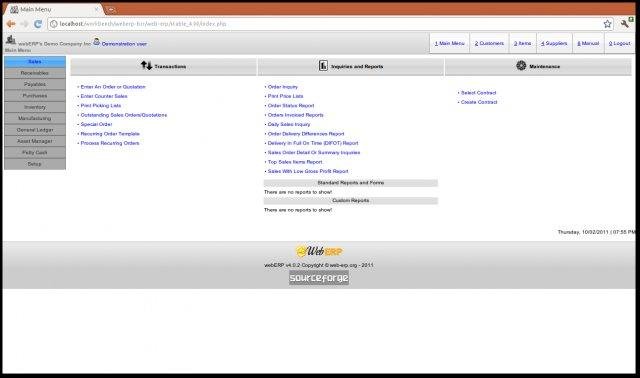The image size is (640, 378).
Task: Go to 1 Main Menu shortcut
Action: (x=449, y=43)
